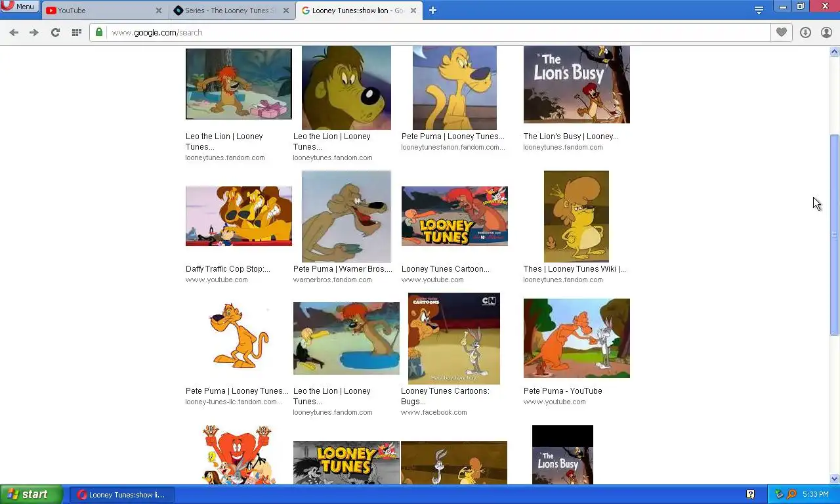Close the YouTube tab
This screenshot has height=504, width=840.
pos(159,10)
